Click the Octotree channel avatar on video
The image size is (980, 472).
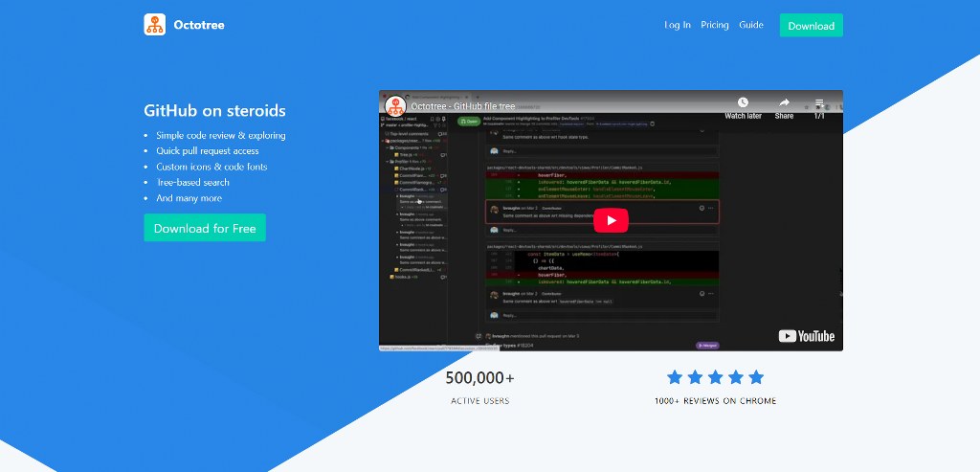pyautogui.click(x=395, y=106)
